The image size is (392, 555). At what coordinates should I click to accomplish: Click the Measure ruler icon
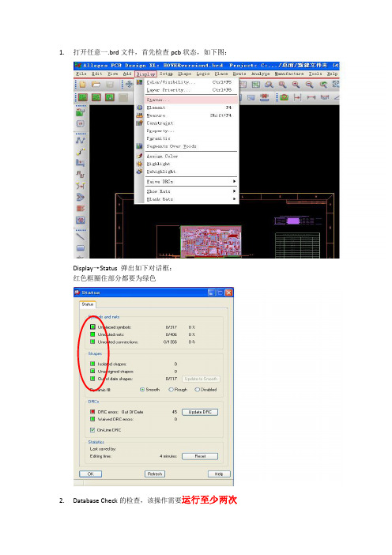[139, 115]
